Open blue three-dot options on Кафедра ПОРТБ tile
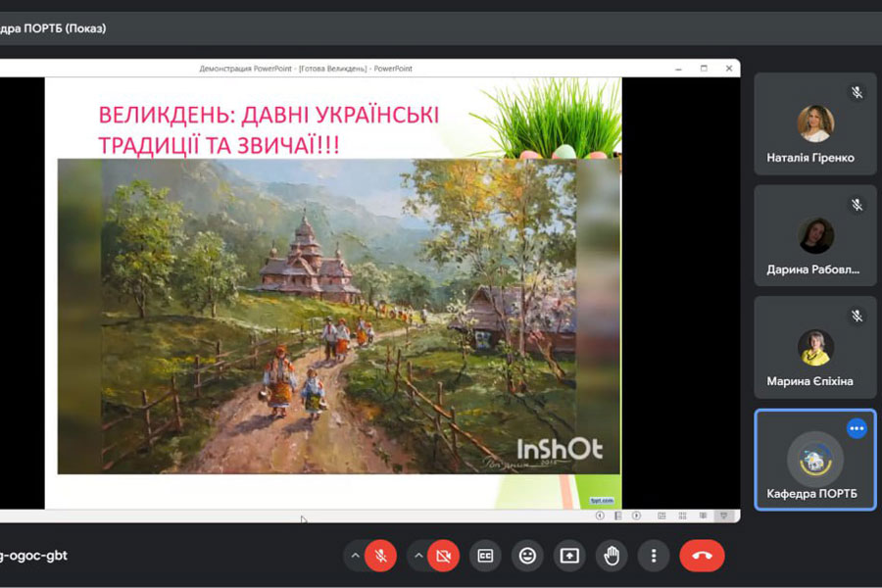 click(x=857, y=429)
